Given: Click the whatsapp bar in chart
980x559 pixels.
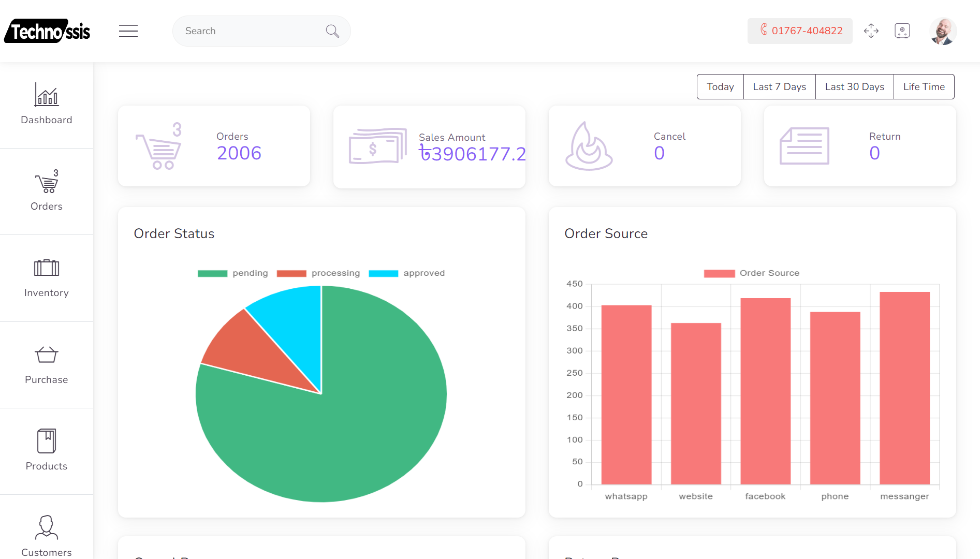Looking at the screenshot, I should click(x=626, y=394).
